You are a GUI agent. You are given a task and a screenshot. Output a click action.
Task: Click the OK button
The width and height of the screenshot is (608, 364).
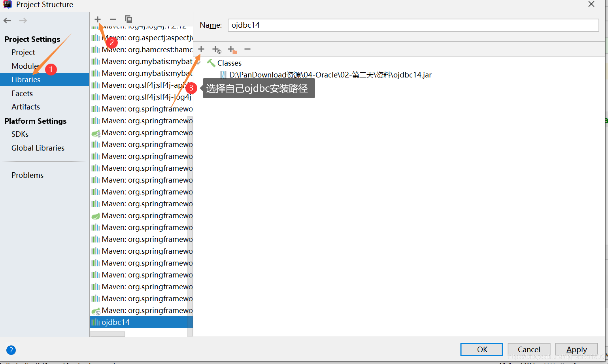pos(481,349)
